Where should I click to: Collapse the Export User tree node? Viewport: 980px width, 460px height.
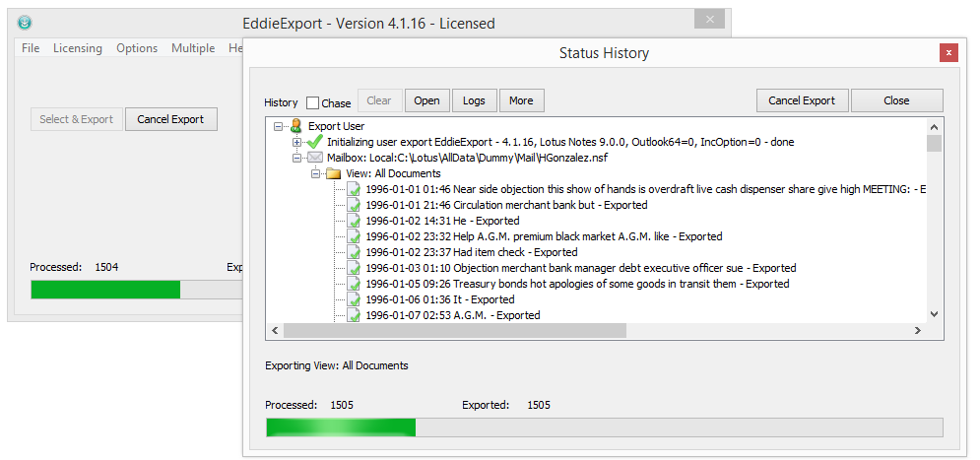(x=278, y=126)
